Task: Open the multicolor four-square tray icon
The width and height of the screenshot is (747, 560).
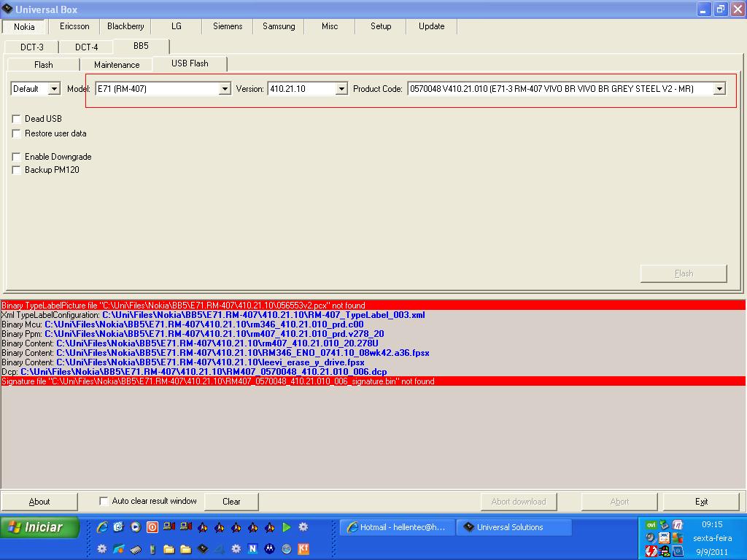Action: 678,538
